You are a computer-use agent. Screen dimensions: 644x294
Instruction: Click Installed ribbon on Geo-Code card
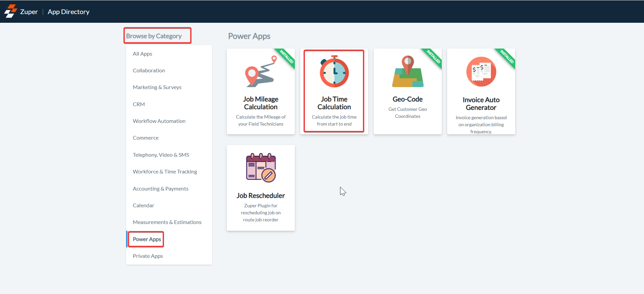pyautogui.click(x=433, y=57)
